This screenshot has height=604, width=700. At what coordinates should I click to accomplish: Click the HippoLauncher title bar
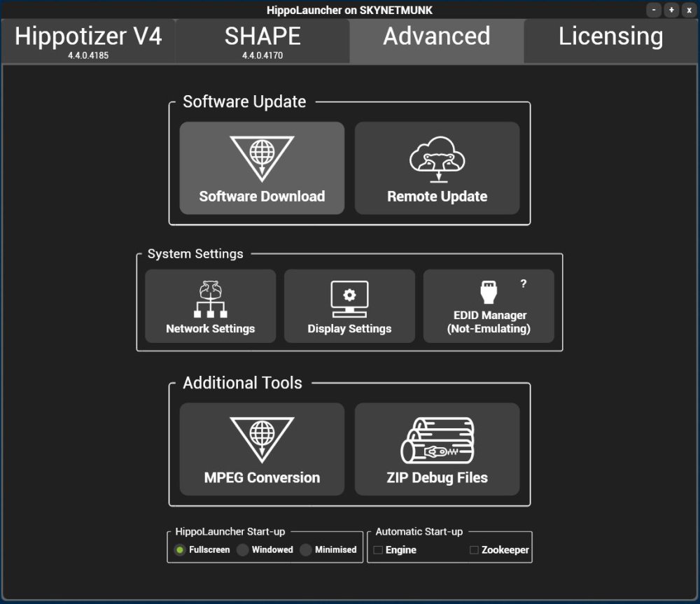pyautogui.click(x=350, y=10)
